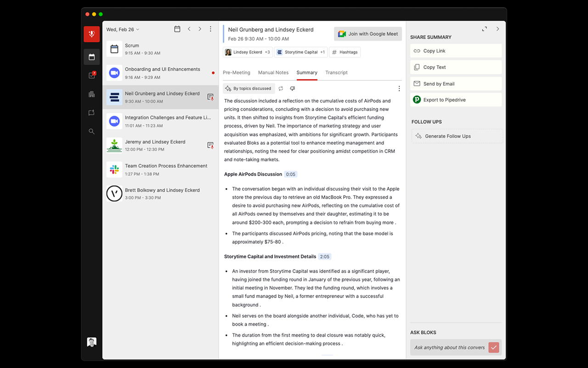Image resolution: width=588 pixels, height=368 pixels.
Task: Click the Hashtags chip
Action: point(345,52)
